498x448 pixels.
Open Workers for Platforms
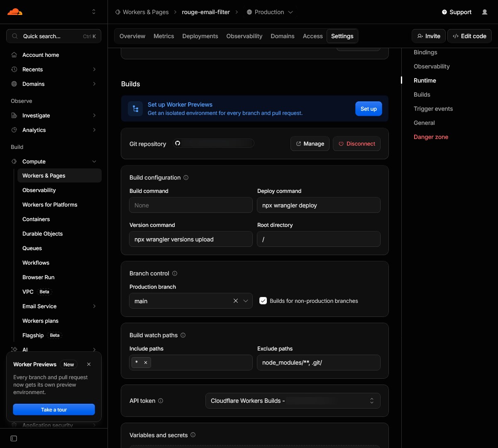pyautogui.click(x=50, y=205)
